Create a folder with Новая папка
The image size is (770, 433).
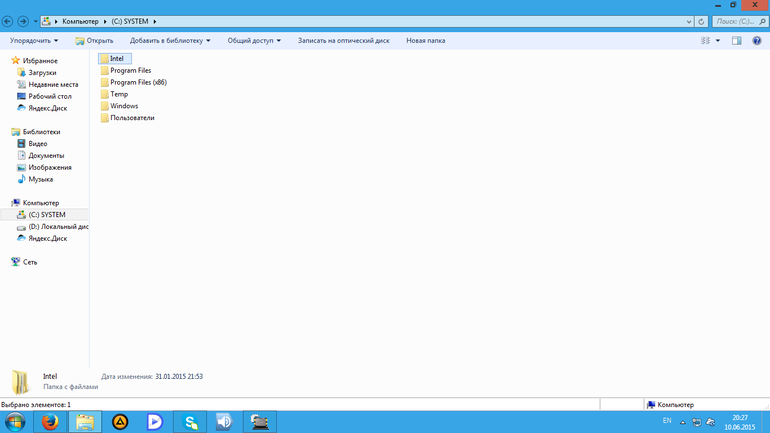pyautogui.click(x=425, y=41)
